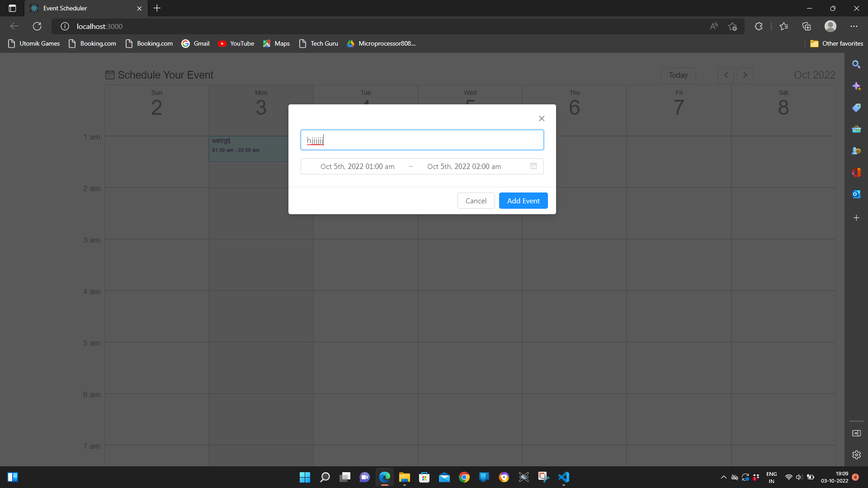
Task: Open the Shopping tag icon in the sidebar
Action: click(x=857, y=108)
